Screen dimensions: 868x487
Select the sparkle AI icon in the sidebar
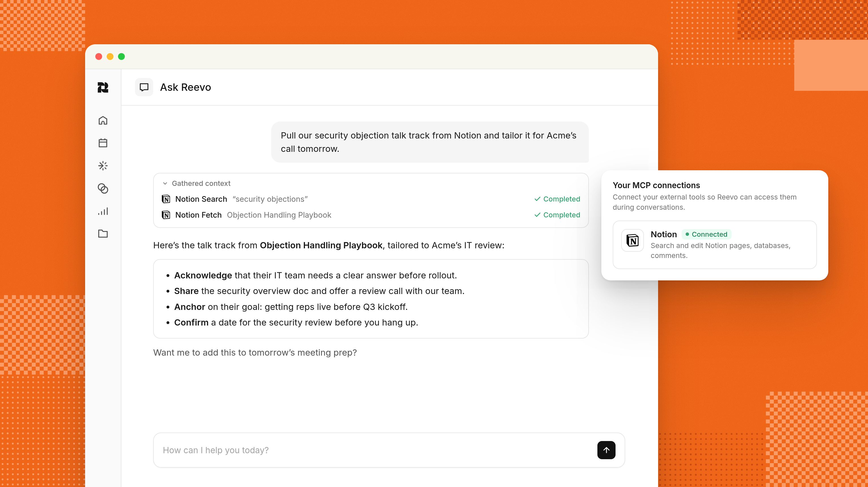point(103,165)
